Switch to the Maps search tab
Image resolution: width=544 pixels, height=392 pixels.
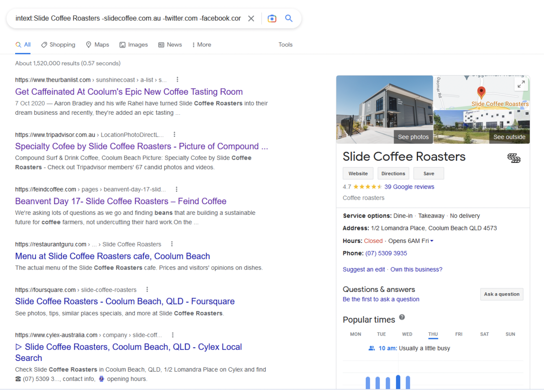[97, 45]
